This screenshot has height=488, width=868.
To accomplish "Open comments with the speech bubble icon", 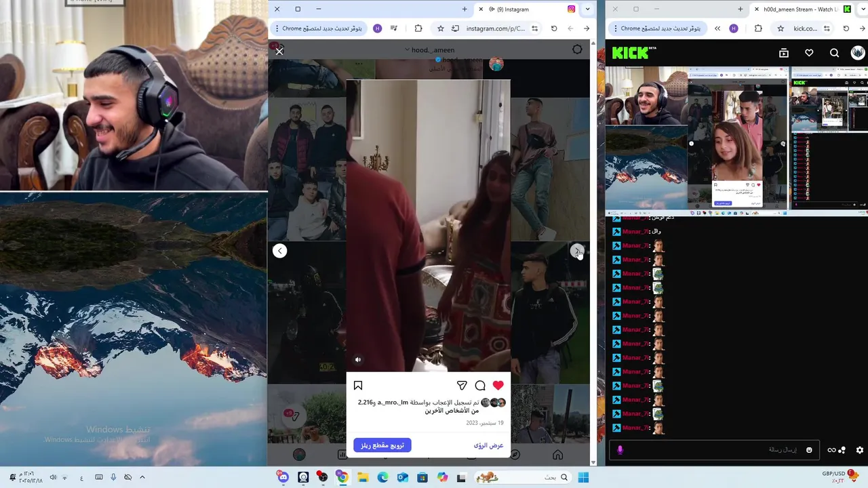I will 480,386.
